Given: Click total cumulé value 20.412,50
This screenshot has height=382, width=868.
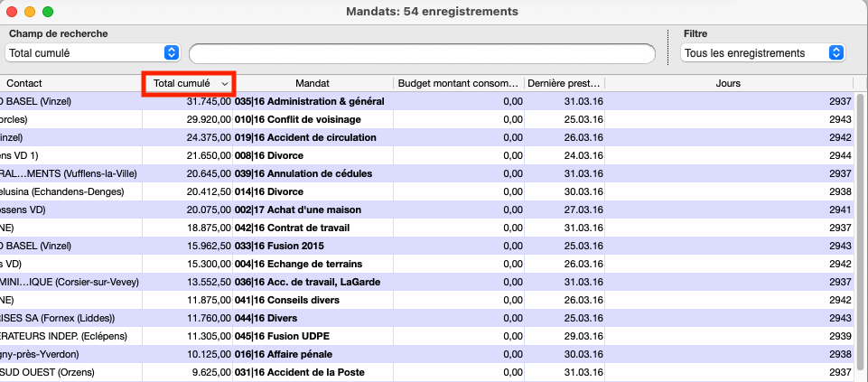Looking at the screenshot, I should coord(209,191).
